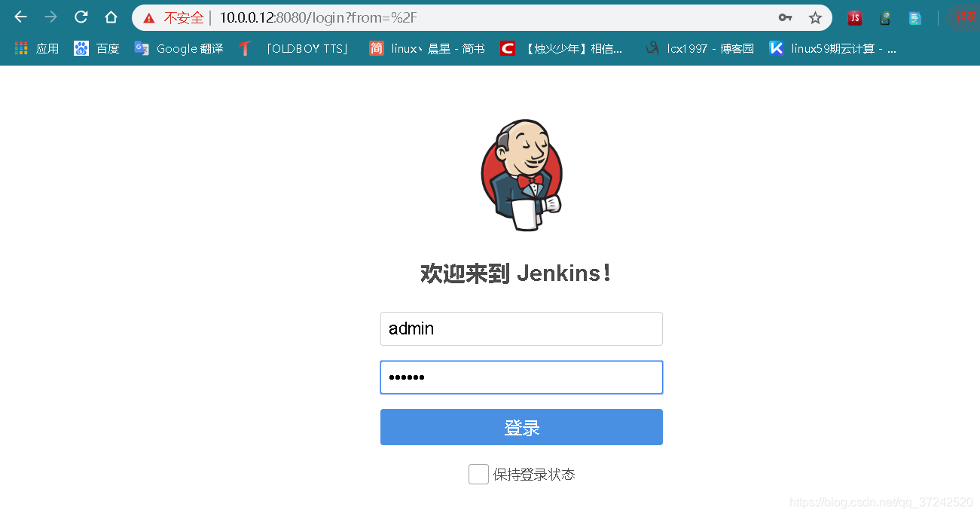Click the browser forward arrow
The image size is (980, 516).
coord(50,17)
